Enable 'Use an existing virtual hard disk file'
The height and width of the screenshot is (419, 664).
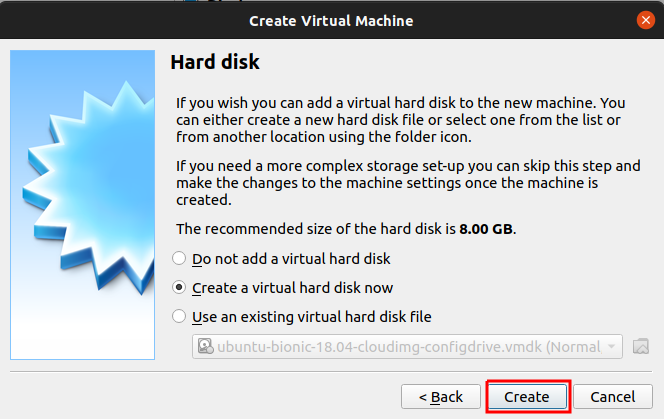(x=180, y=316)
